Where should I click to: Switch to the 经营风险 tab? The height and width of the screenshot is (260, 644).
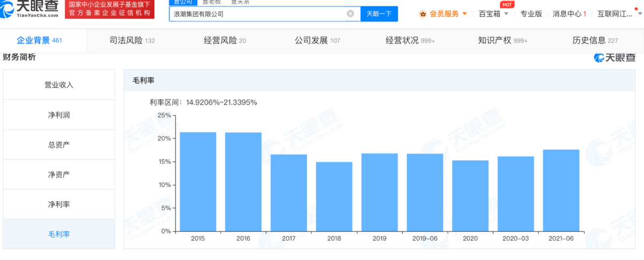pos(225,40)
